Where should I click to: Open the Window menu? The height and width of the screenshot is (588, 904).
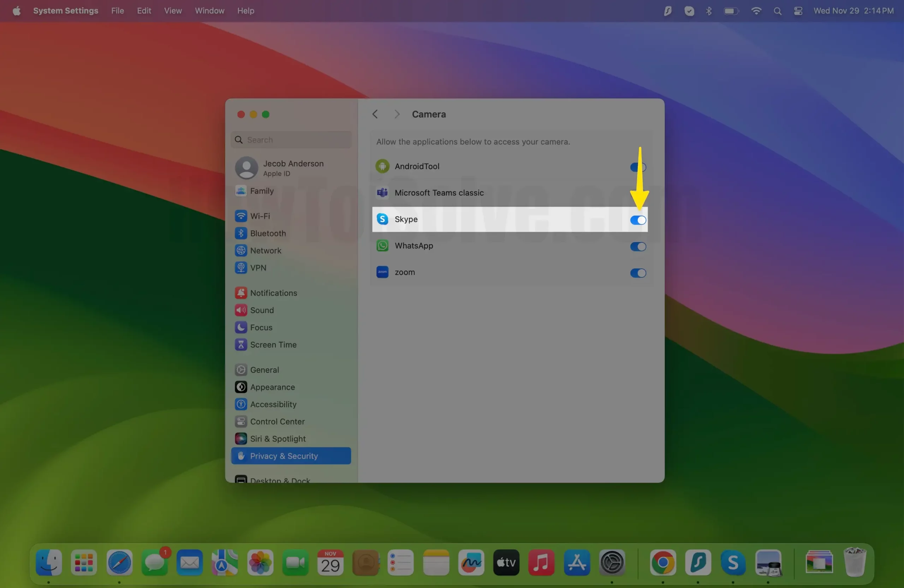[x=209, y=11]
